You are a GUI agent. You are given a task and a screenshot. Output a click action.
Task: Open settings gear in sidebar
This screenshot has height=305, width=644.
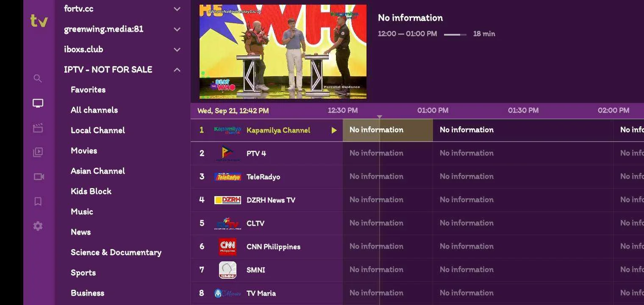coord(38,226)
